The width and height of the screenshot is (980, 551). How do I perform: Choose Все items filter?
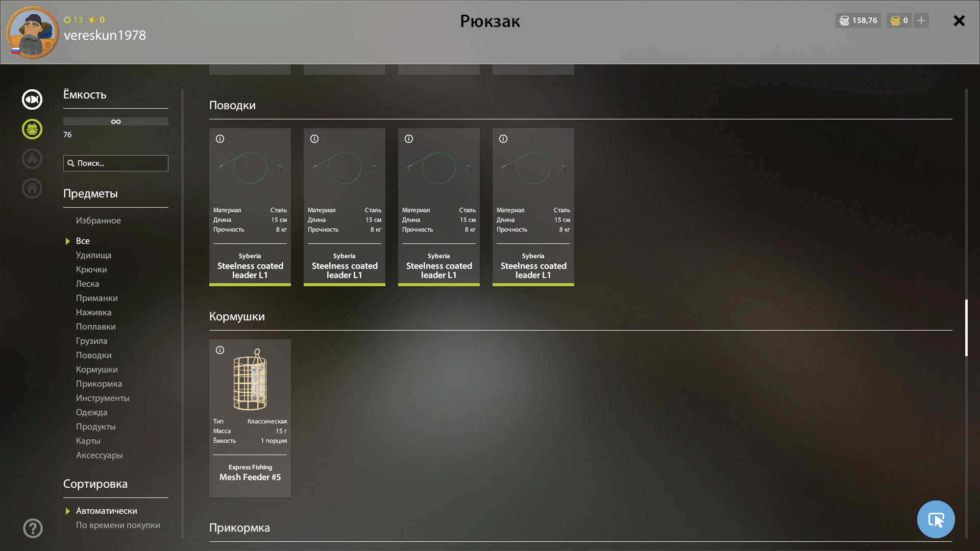[x=83, y=241]
